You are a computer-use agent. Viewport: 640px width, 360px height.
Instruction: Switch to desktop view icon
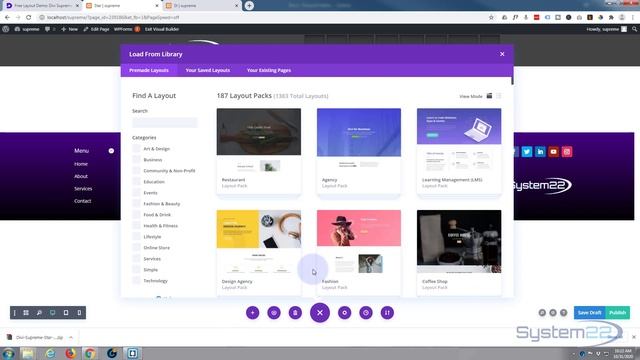53,313
